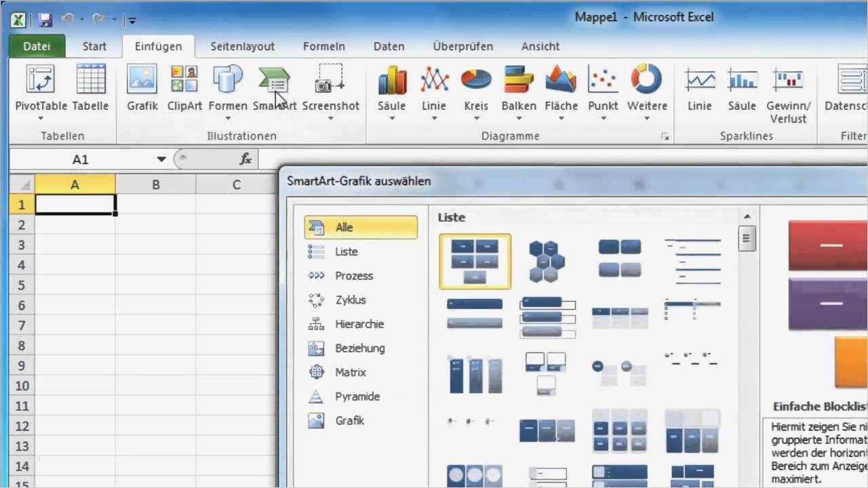Viewport: 868px width, 488px height.
Task: Expand the Weitere charts dropdown
Action: tap(647, 117)
